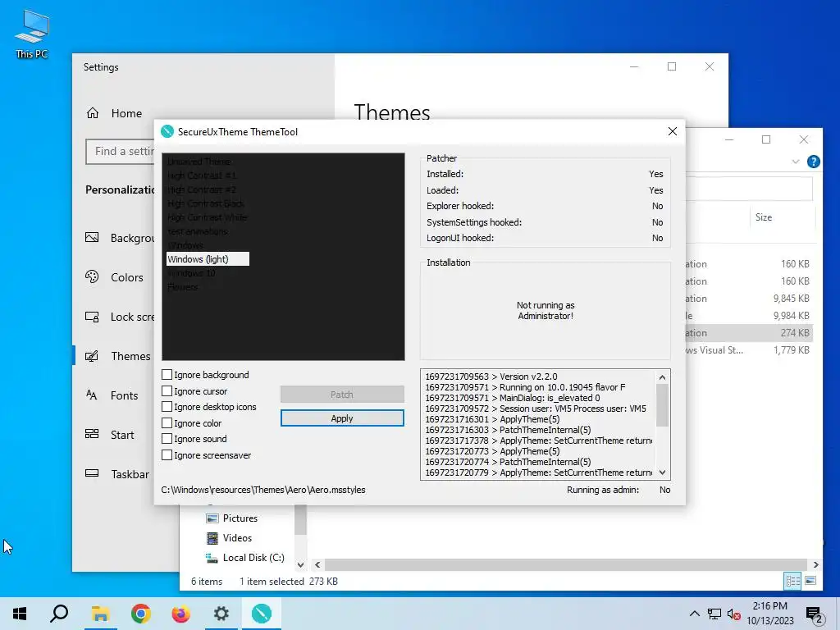Switch to ThemeTool icon on taskbar

[262, 614]
